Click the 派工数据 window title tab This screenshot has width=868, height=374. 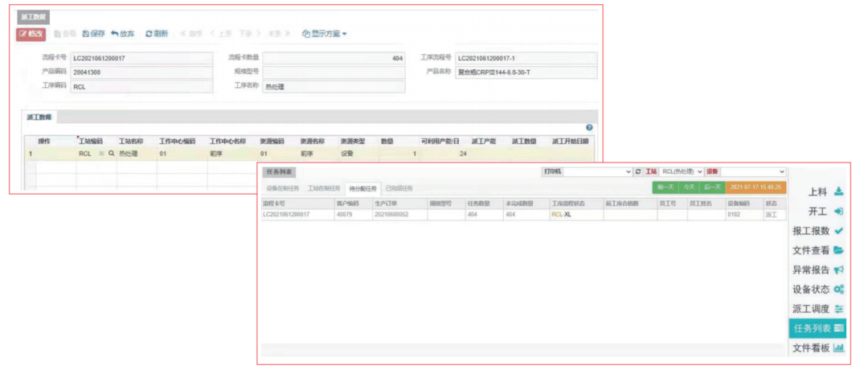pyautogui.click(x=33, y=17)
